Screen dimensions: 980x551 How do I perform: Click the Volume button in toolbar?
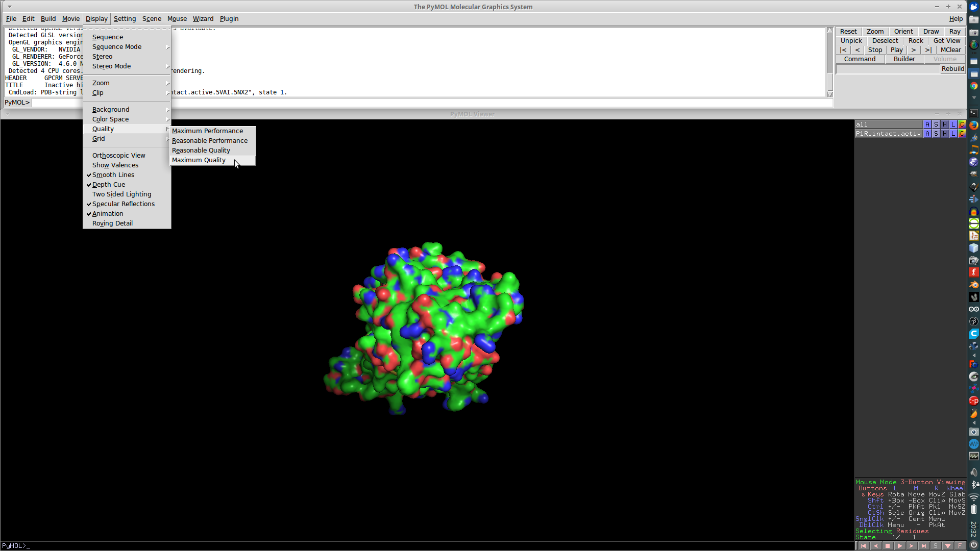(945, 59)
